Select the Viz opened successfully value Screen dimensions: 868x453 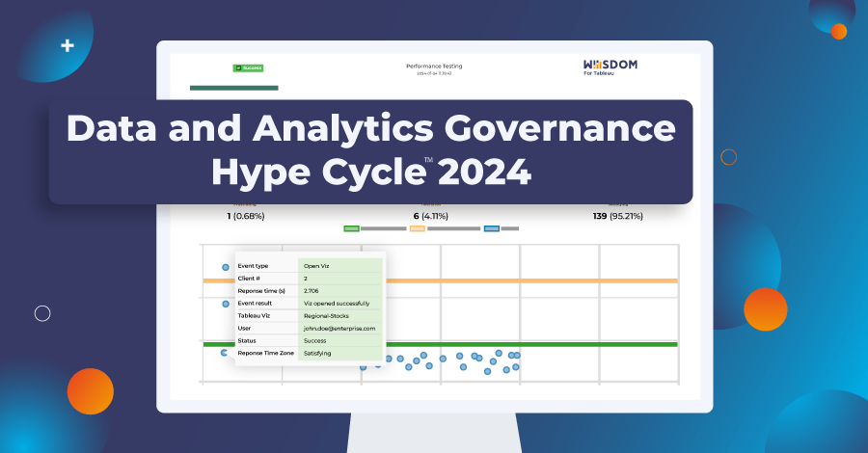coord(337,303)
